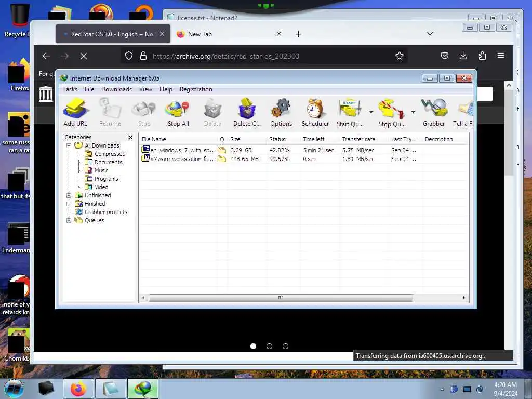This screenshot has height=399, width=532.
Task: Sort by Time left column header
Action: click(x=320, y=139)
